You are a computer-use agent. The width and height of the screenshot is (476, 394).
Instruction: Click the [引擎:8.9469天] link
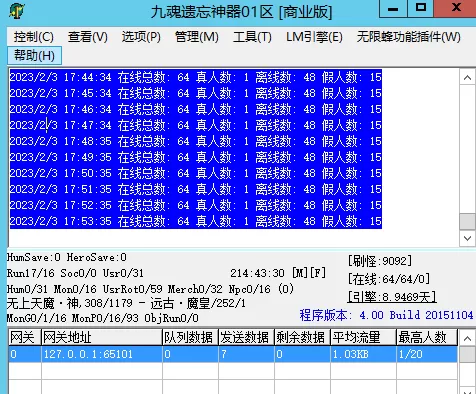[x=392, y=296]
